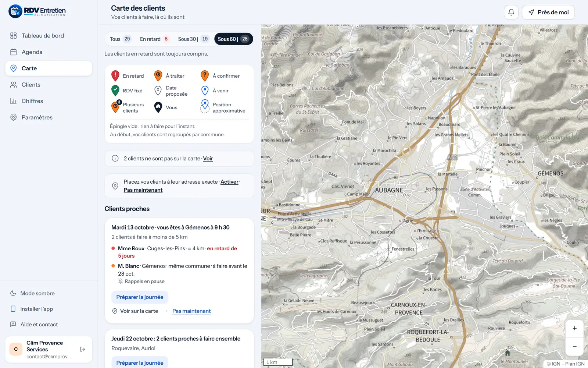Switch to Sous 30 j filter

(193, 39)
